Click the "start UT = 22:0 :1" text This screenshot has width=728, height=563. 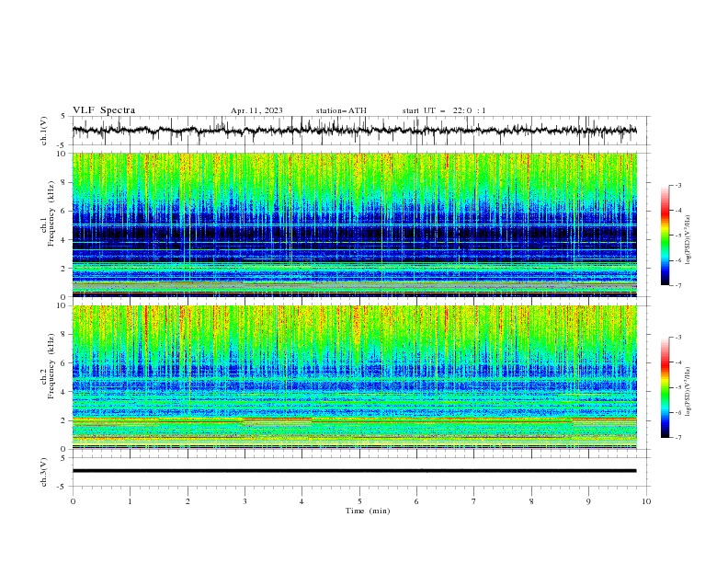[x=444, y=110]
